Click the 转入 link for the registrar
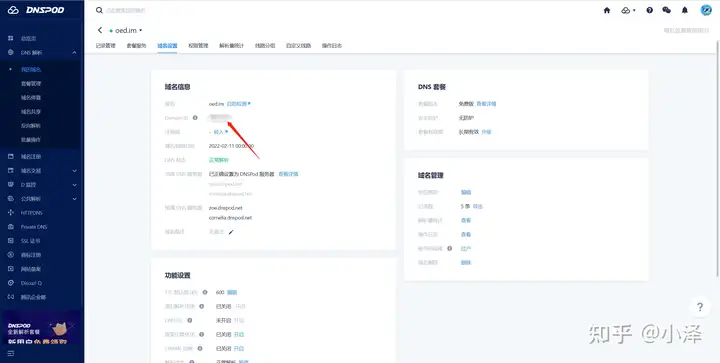Image resolution: width=720 pixels, height=363 pixels. click(221, 132)
